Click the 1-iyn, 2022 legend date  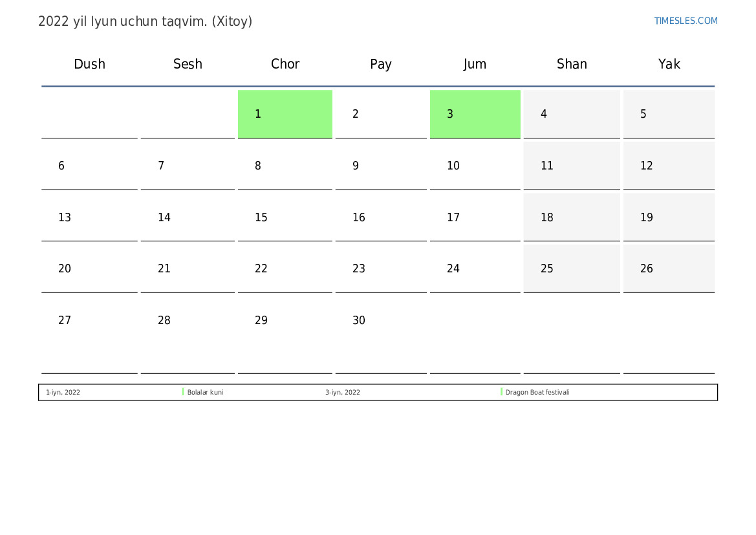point(63,393)
